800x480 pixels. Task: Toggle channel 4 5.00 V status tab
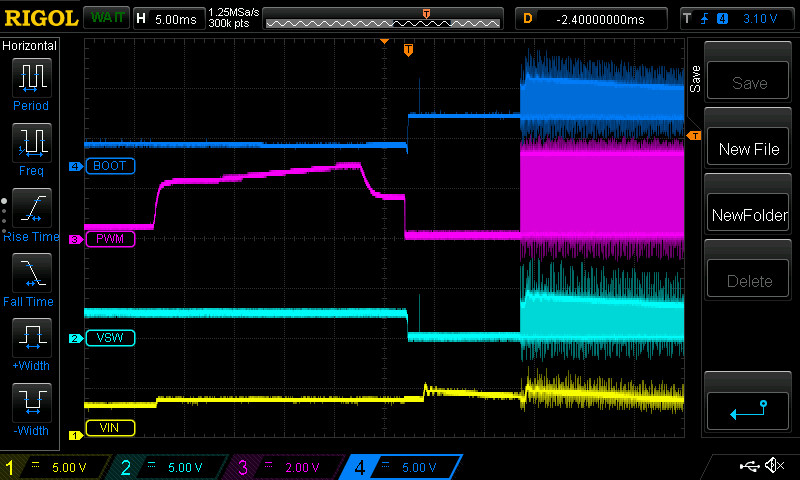(x=402, y=467)
